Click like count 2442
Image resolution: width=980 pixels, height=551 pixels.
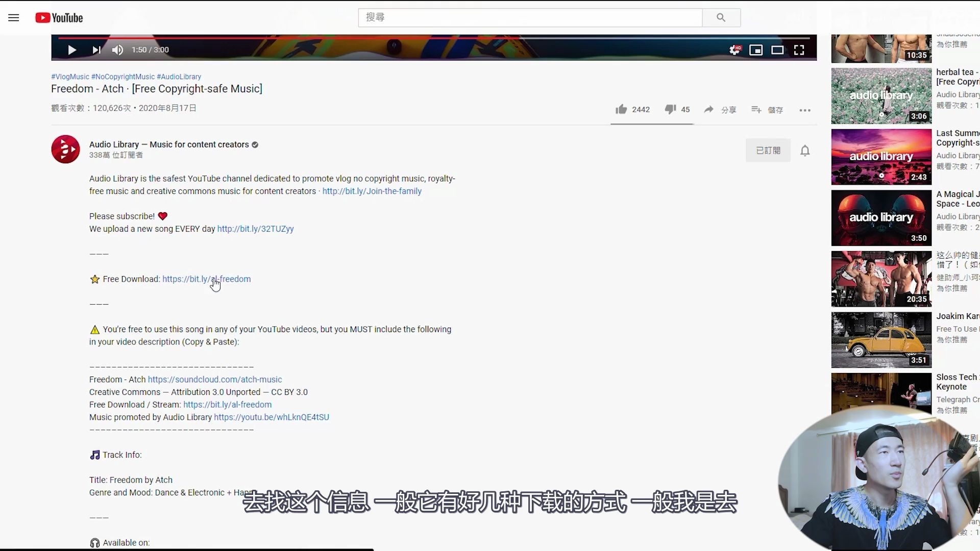pyautogui.click(x=641, y=110)
